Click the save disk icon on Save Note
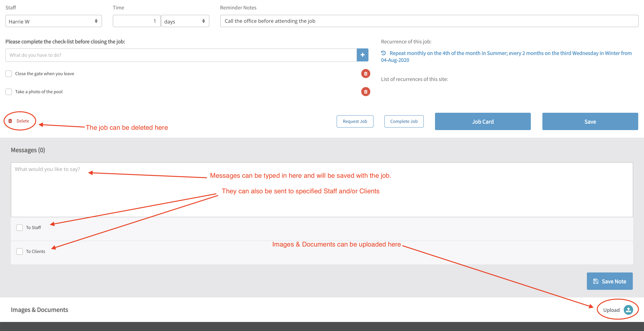The image size is (644, 331). pos(596,281)
